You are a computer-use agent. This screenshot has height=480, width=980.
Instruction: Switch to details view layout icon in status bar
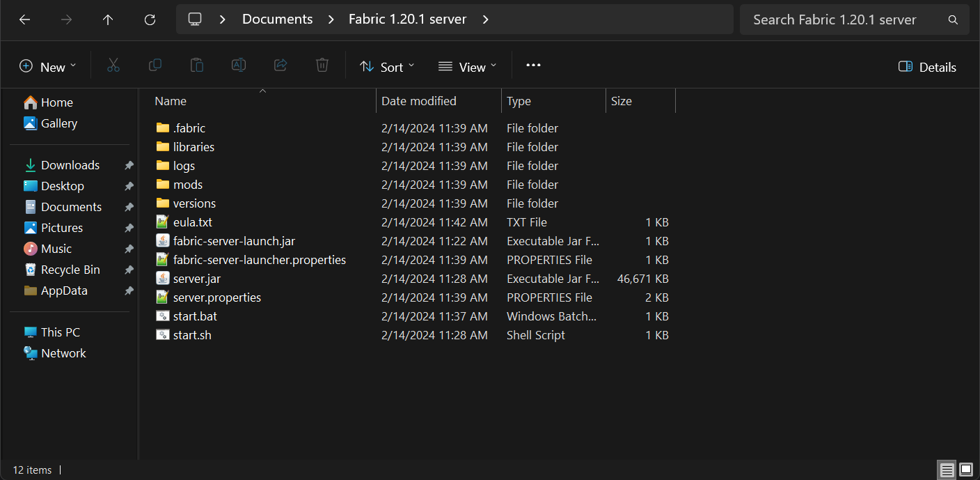[947, 470]
